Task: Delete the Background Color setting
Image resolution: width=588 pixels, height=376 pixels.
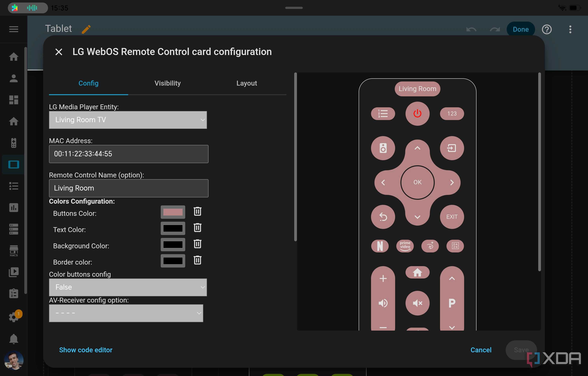Action: tap(197, 244)
